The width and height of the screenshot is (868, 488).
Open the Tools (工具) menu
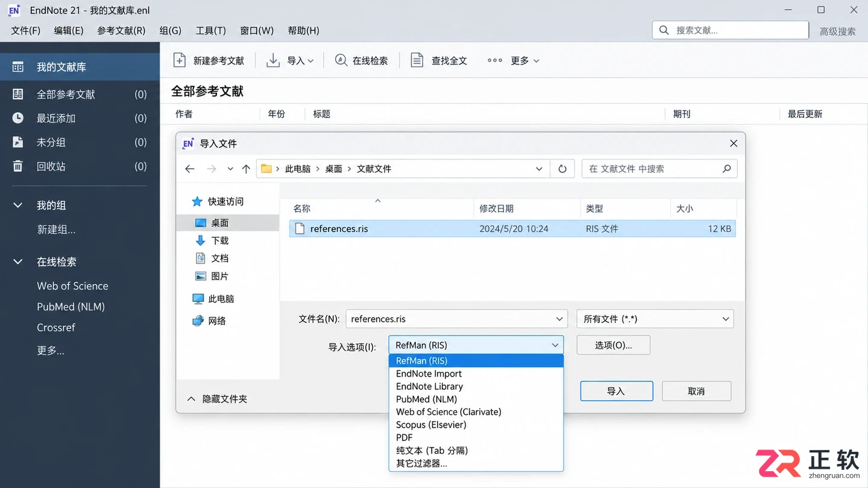pyautogui.click(x=210, y=30)
